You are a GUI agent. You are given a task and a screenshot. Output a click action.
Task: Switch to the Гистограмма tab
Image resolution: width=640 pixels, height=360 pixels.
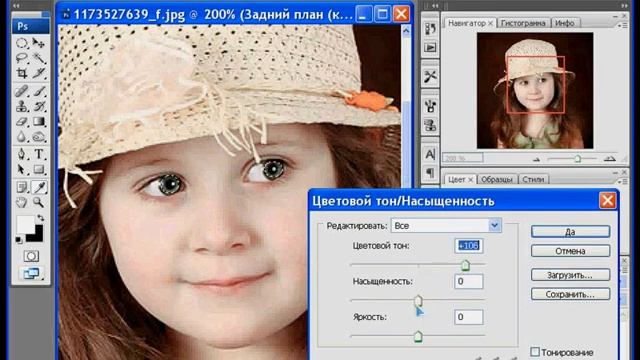(x=523, y=23)
